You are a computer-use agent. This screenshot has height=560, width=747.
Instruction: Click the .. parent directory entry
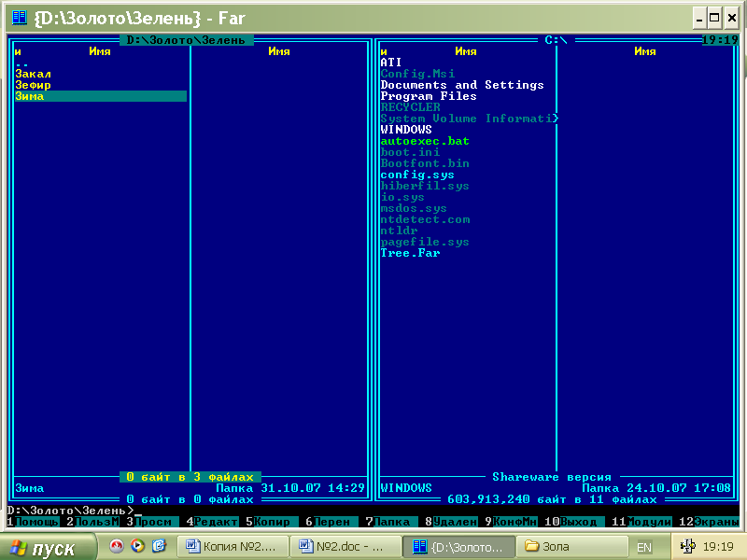pos(21,63)
